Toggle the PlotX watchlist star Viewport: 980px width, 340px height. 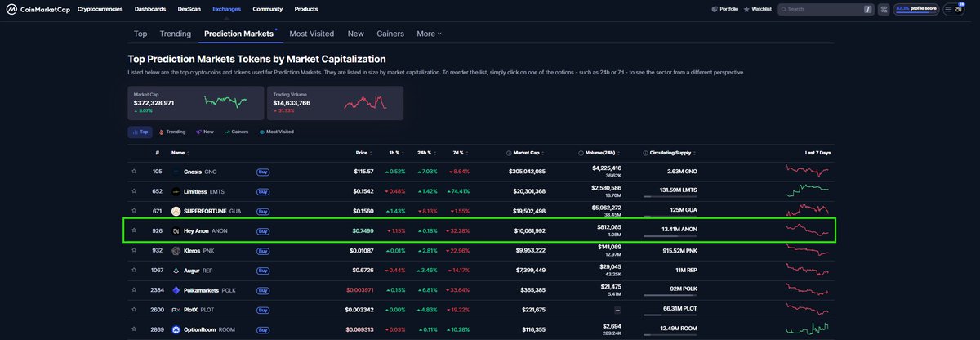[134, 310]
